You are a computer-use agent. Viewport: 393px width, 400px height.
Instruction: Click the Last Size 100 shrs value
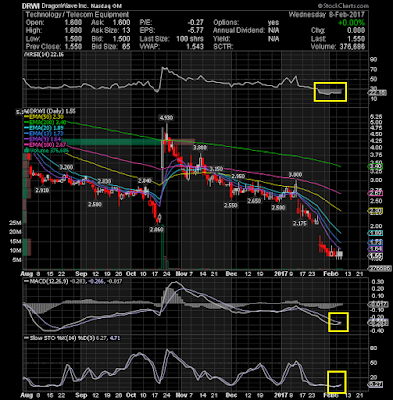point(190,39)
